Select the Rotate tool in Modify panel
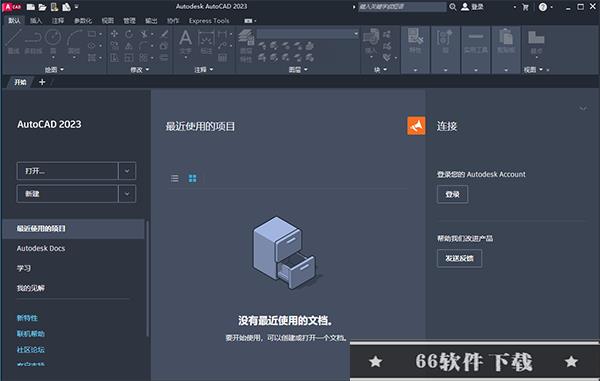Screen dimensions: 600x381 coord(129,34)
